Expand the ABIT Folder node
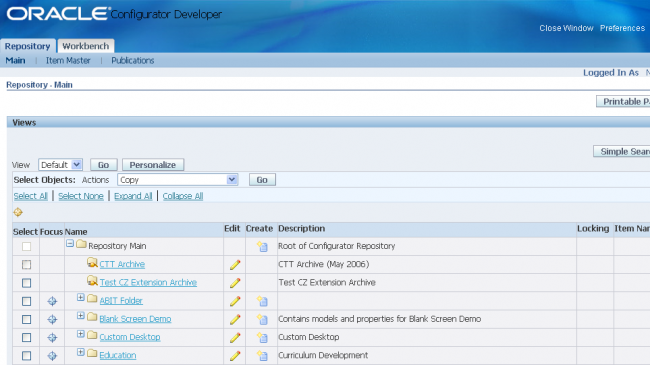 pos(81,297)
